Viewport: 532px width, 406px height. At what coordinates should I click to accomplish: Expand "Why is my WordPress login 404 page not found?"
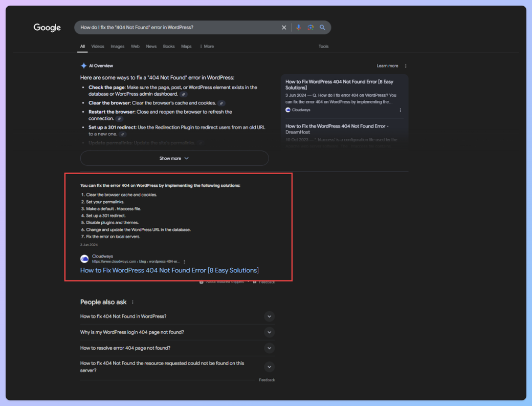(x=270, y=332)
